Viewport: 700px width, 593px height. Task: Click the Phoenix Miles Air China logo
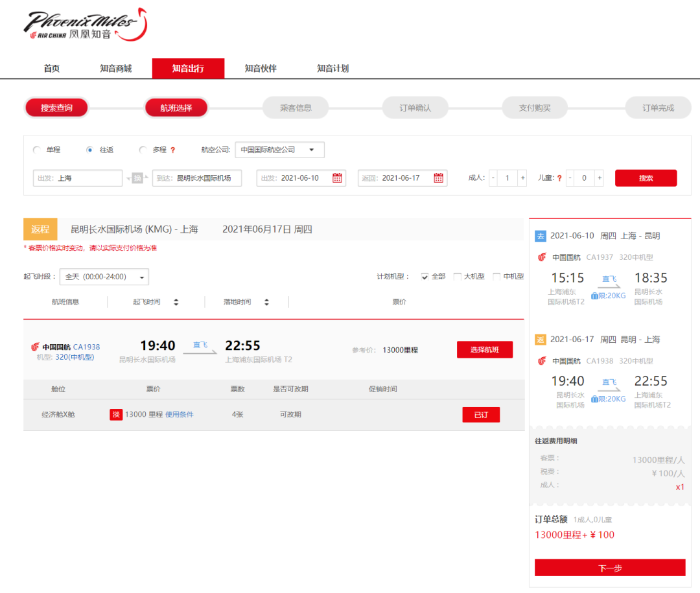coord(86,25)
